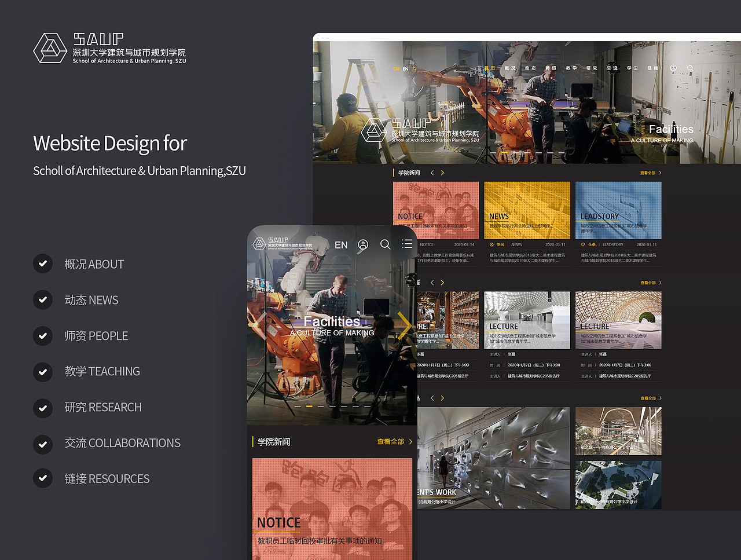Click the desktop 学院新闻 section heading
741x560 pixels.
(409, 173)
